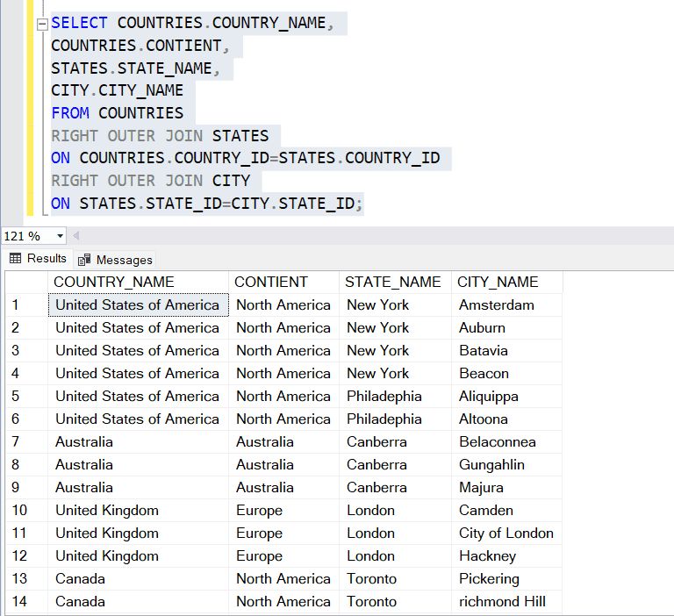This screenshot has height=616, width=674.
Task: Click the horizontal scroll left arrow
Action: point(76,235)
